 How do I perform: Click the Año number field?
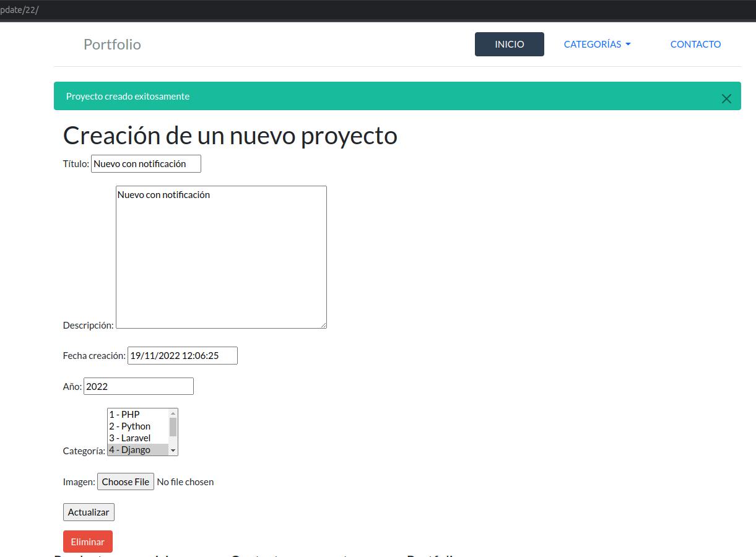tap(138, 387)
